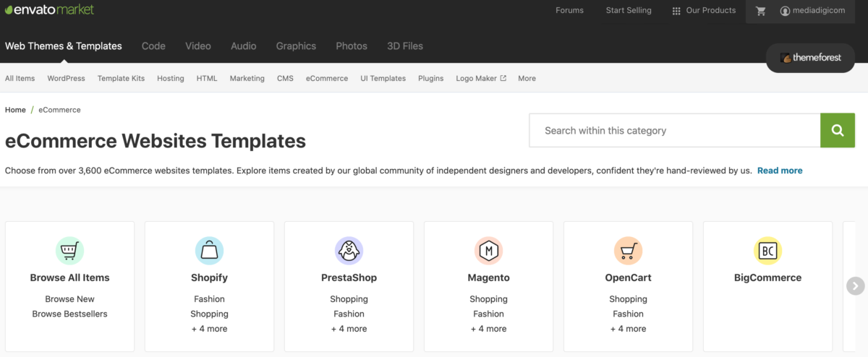Click the BigCommerce BC icon
This screenshot has height=357, width=868.
click(767, 251)
